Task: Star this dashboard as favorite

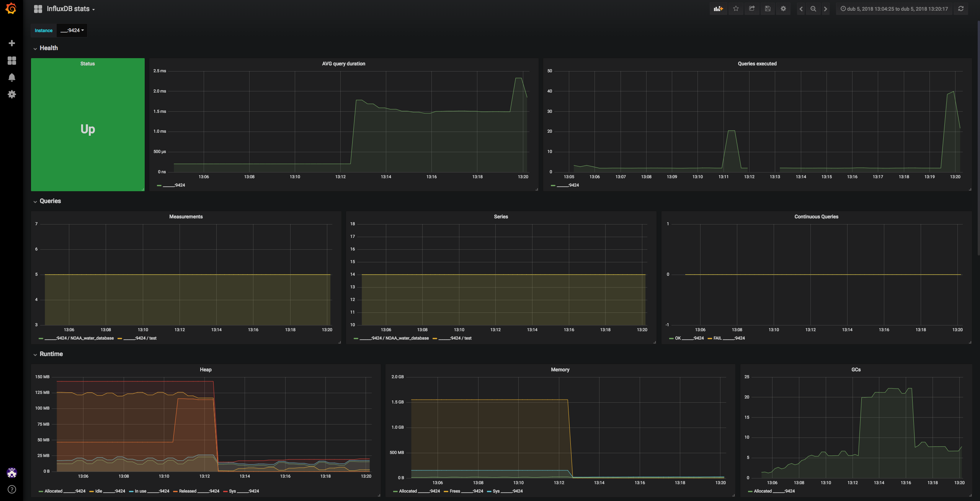Action: [736, 9]
